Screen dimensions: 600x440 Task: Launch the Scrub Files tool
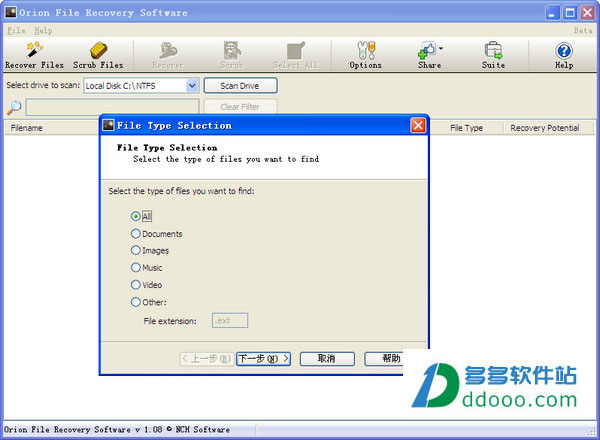98,55
